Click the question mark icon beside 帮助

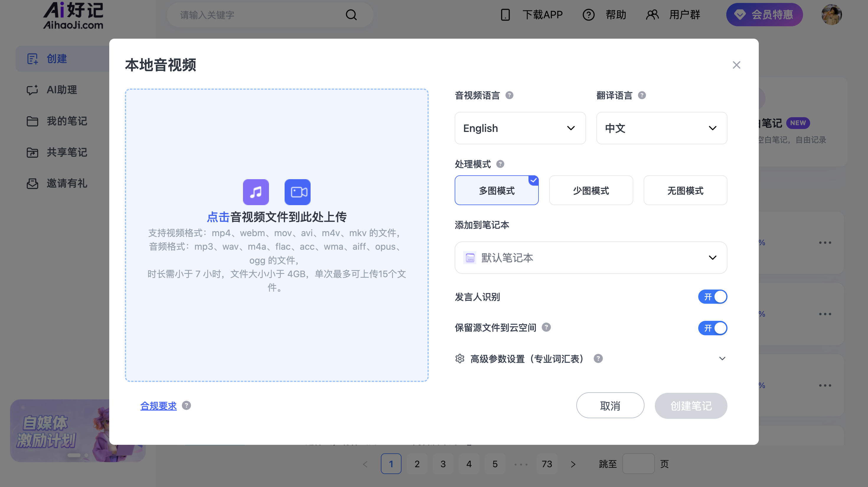click(588, 15)
